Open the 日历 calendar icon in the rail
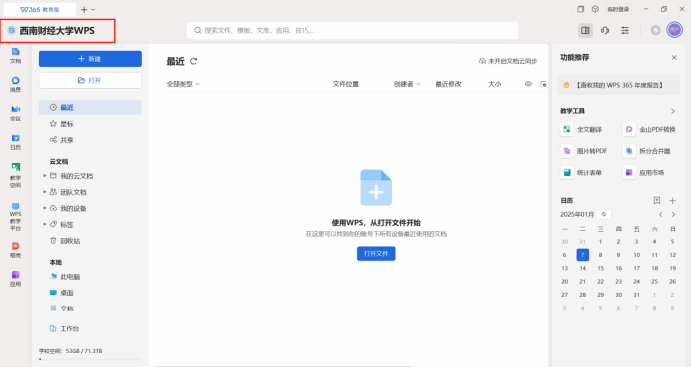 (15, 142)
